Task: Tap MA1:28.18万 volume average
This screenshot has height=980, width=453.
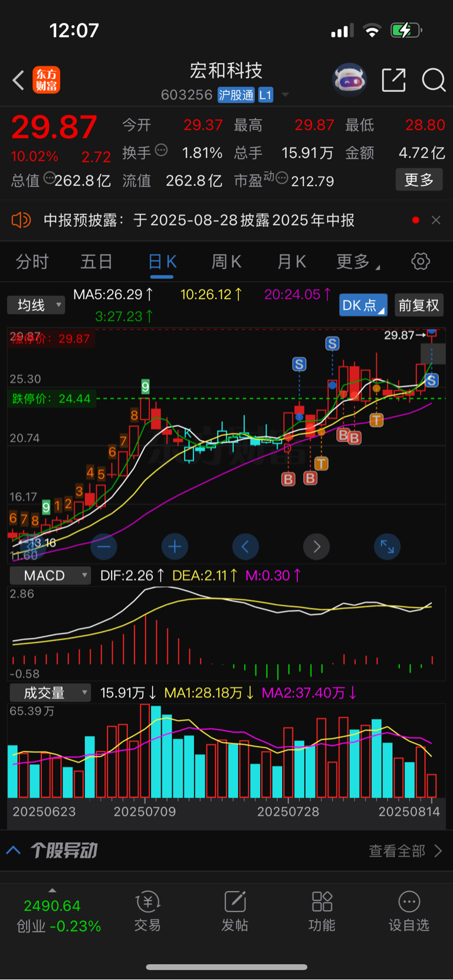Action: 209,692
